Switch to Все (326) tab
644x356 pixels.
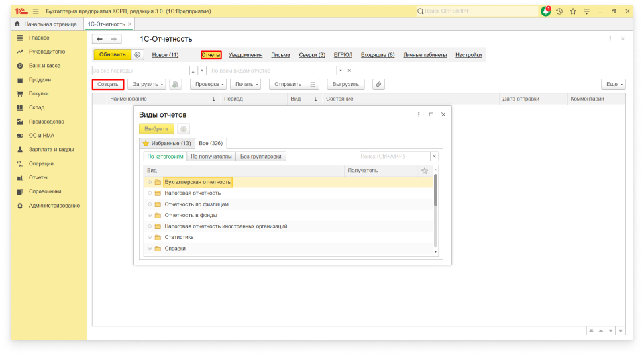pyautogui.click(x=211, y=144)
